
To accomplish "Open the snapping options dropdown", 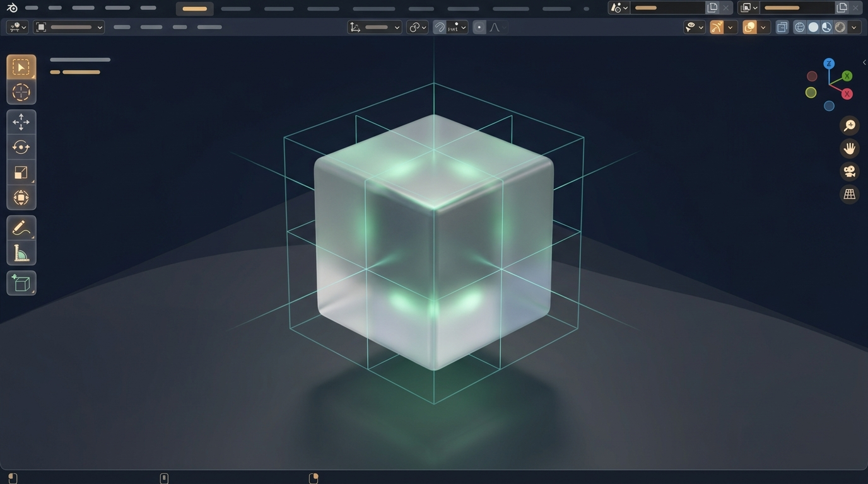I will coord(457,27).
